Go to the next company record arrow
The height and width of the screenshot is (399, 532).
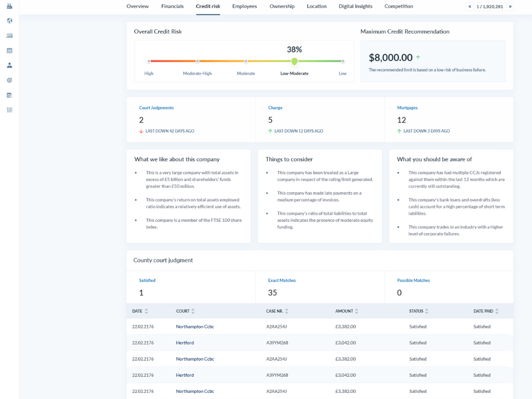510,7
